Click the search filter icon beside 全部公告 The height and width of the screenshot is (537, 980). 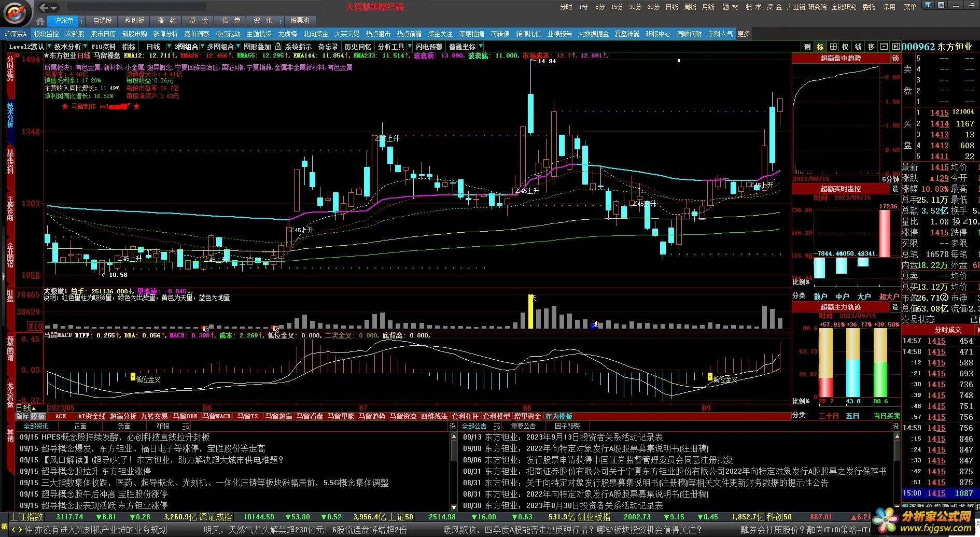(497, 427)
